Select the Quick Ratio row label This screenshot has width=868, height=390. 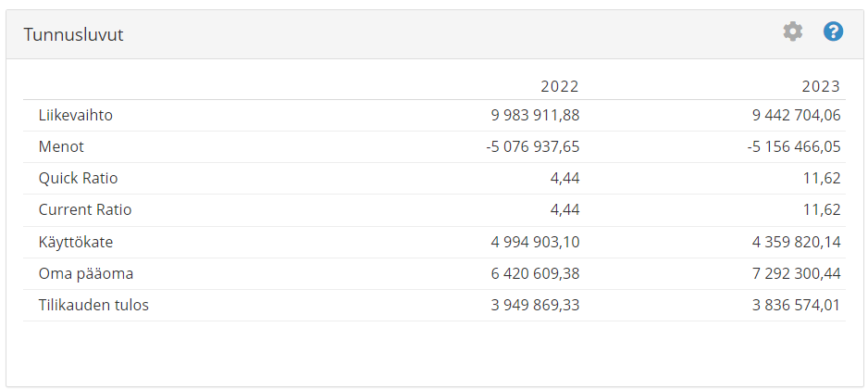point(78,179)
